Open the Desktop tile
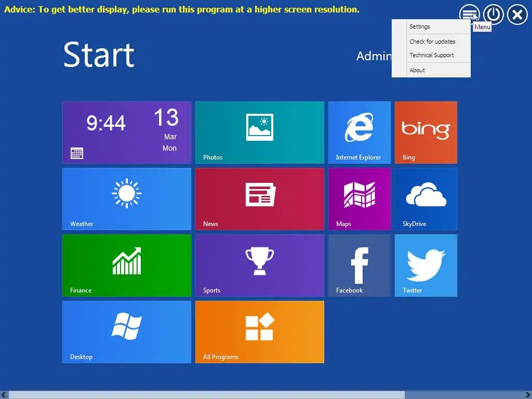 pyautogui.click(x=127, y=332)
